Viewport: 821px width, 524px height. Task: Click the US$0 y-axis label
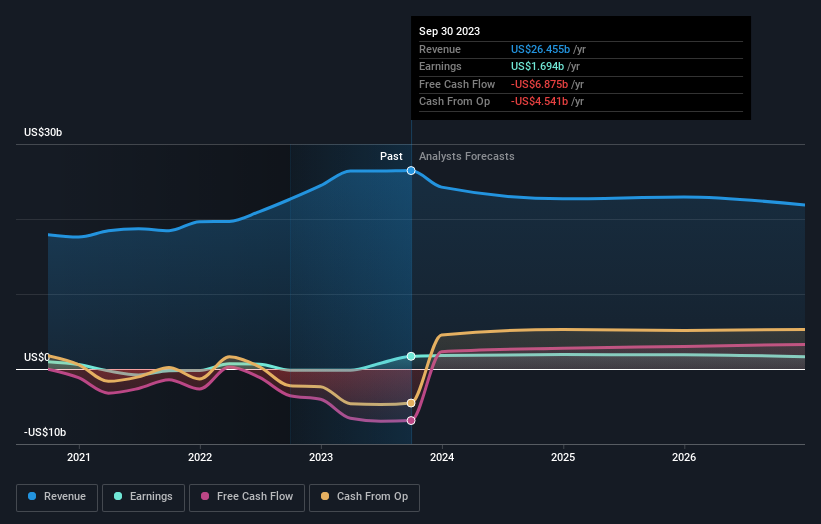coord(37,358)
